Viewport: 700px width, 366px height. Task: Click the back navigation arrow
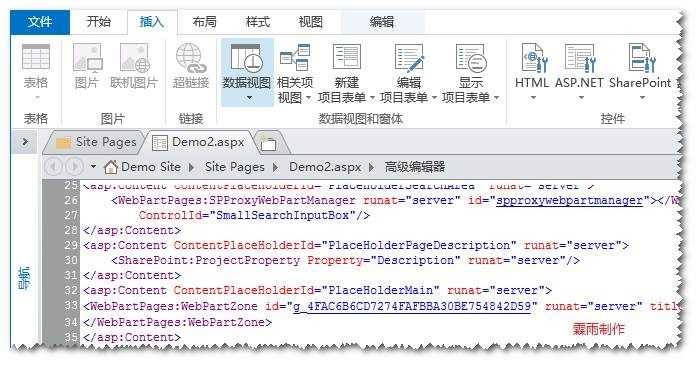54,167
